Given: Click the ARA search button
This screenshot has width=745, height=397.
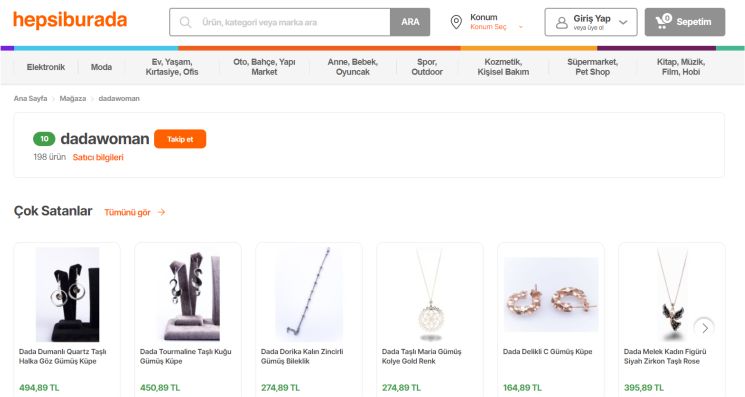Looking at the screenshot, I should click(410, 22).
